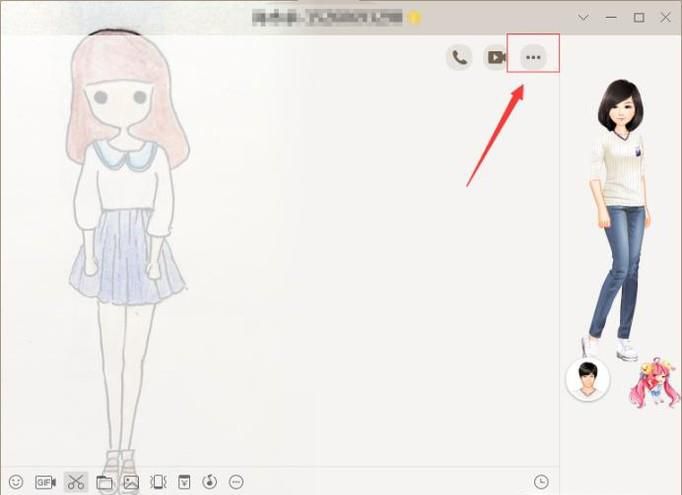Open the emoji picker
The image size is (682, 495).
click(15, 481)
